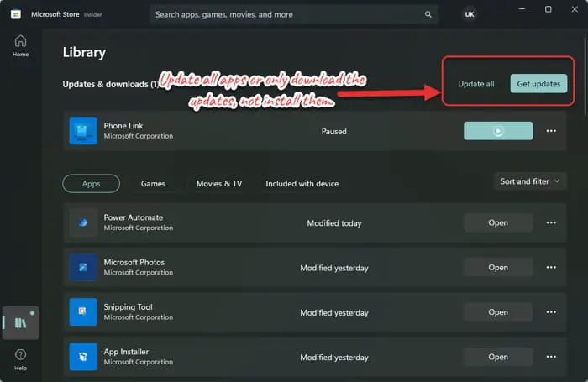Image resolution: width=588 pixels, height=382 pixels.
Task: Switch to the Games tab
Action: coord(153,184)
